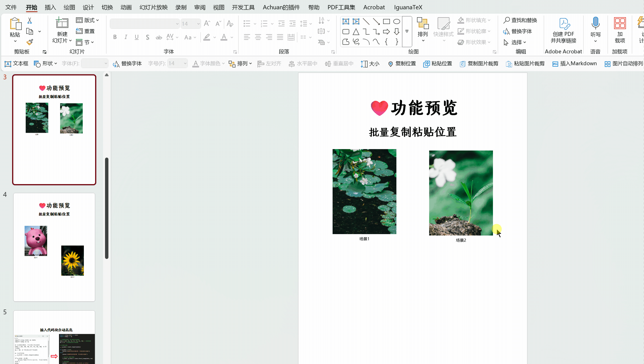Select the 格式刷 format painter

(30, 42)
